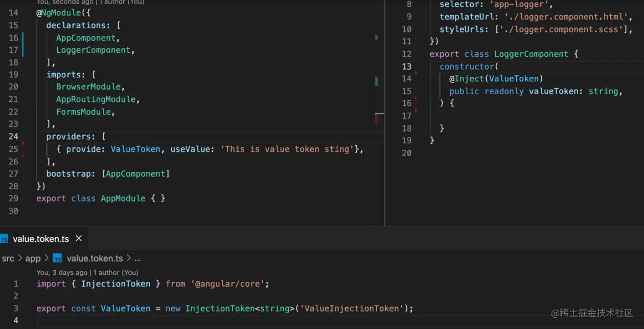Expand the '...' symbol breadcrumb after value.token.ts

tap(137, 258)
